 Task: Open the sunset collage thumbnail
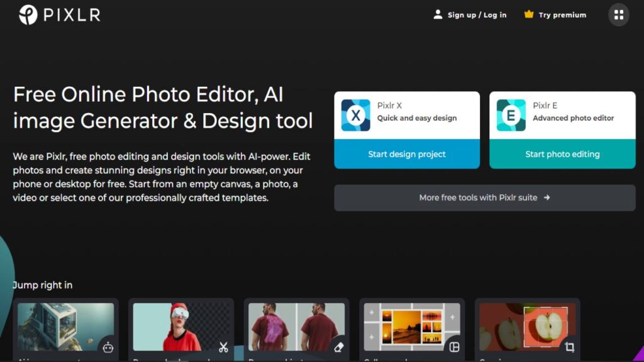point(412,327)
